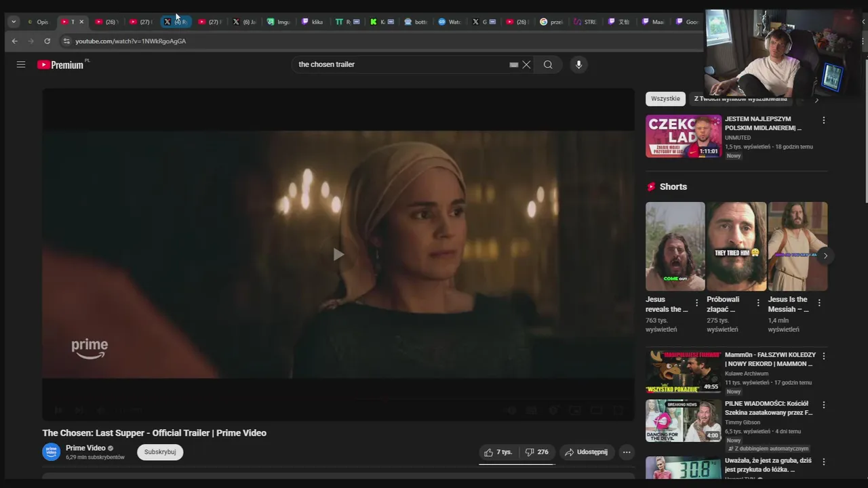
Task: Switch to the 'STRE' tab
Action: click(x=586, y=22)
